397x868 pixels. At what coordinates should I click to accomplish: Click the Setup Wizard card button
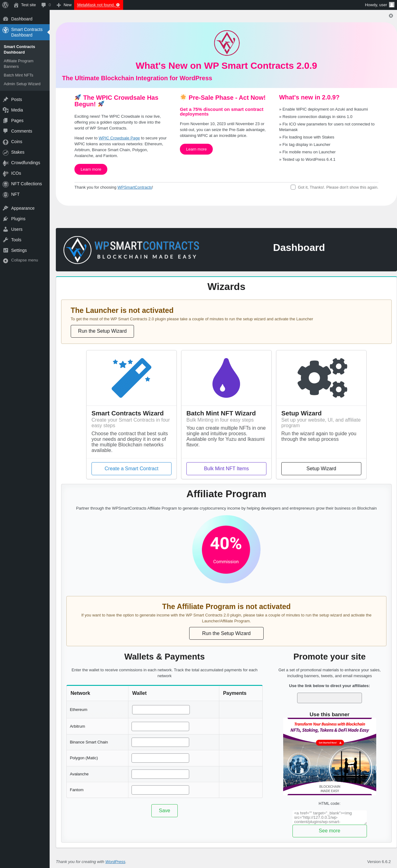(321, 469)
